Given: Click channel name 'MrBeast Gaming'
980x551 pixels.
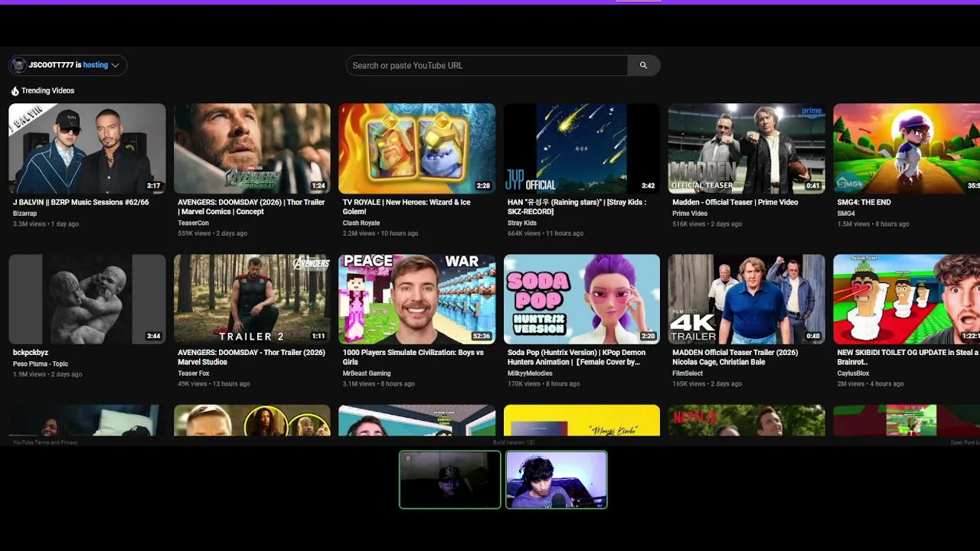Looking at the screenshot, I should coord(367,373).
